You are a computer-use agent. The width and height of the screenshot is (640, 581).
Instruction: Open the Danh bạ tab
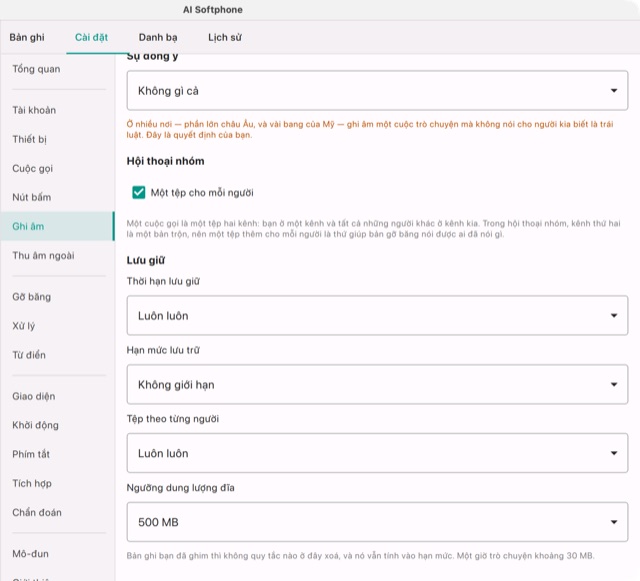tap(158, 38)
